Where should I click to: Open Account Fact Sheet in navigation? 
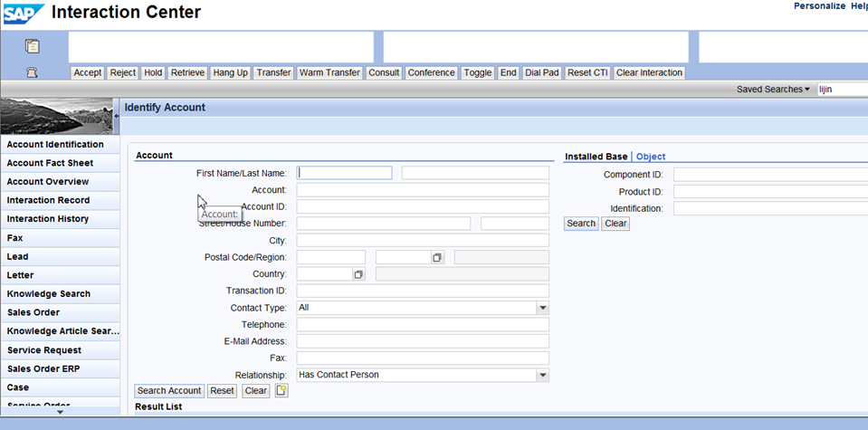(x=51, y=163)
